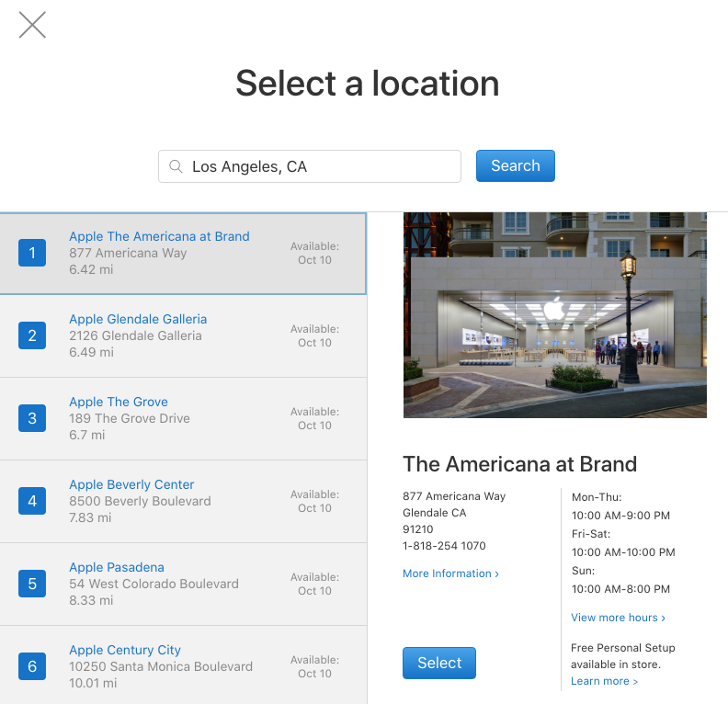Image resolution: width=728 pixels, height=704 pixels.
Task: Click the number 2 store badge
Action: tap(32, 335)
